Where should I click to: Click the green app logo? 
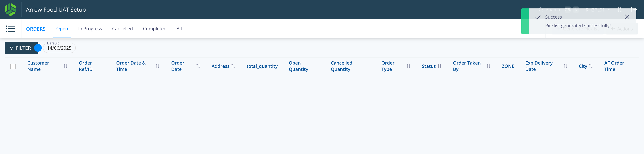(11, 10)
